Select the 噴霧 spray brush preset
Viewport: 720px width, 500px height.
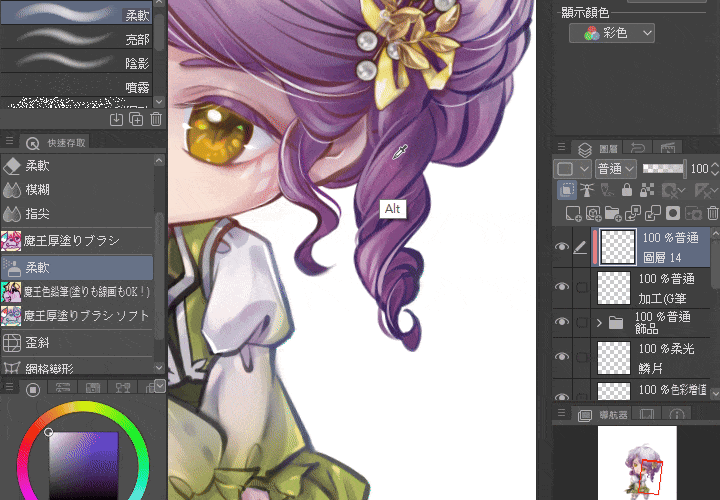click(x=77, y=85)
